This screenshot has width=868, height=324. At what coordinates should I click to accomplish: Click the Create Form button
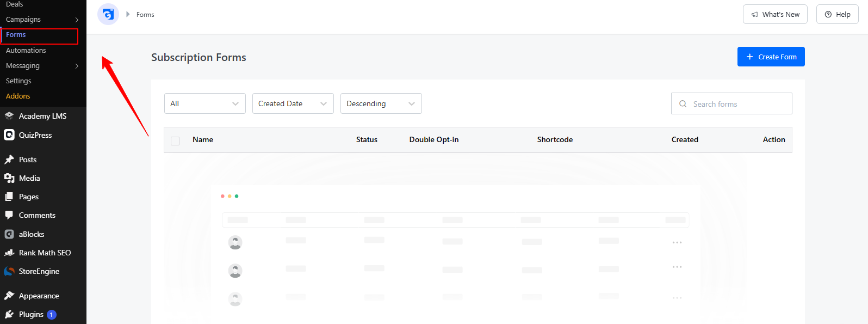(771, 57)
